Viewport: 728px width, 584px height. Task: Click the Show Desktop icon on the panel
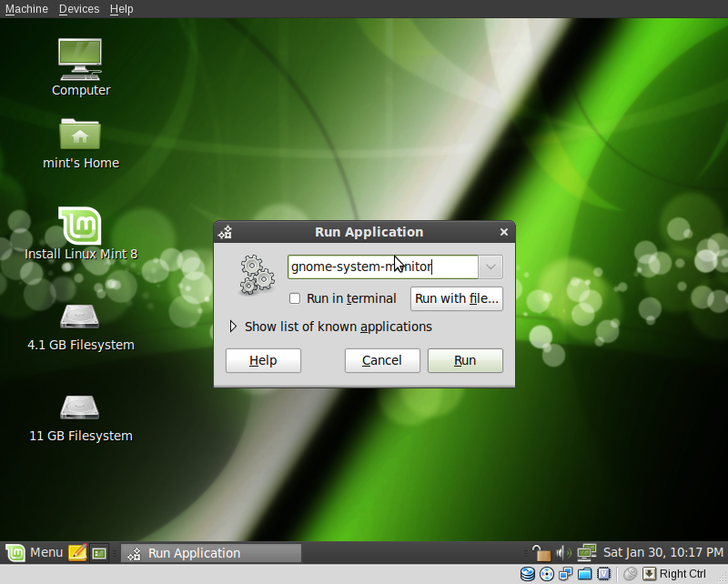(98, 552)
